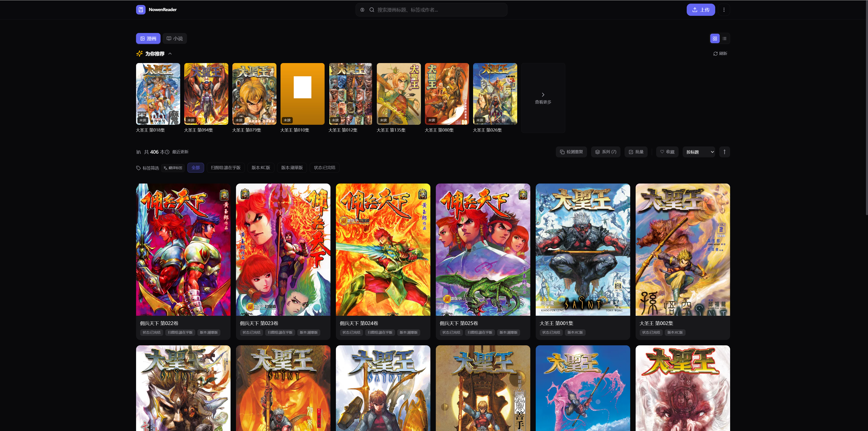Click 未读 badge on 大圣王 第018集

point(143,120)
